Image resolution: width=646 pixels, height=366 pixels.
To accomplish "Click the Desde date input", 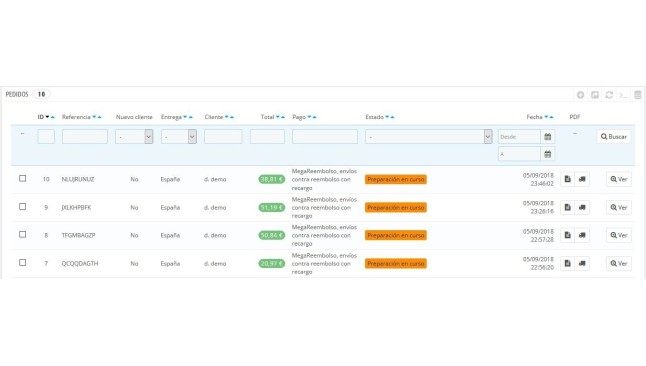I will coord(519,136).
